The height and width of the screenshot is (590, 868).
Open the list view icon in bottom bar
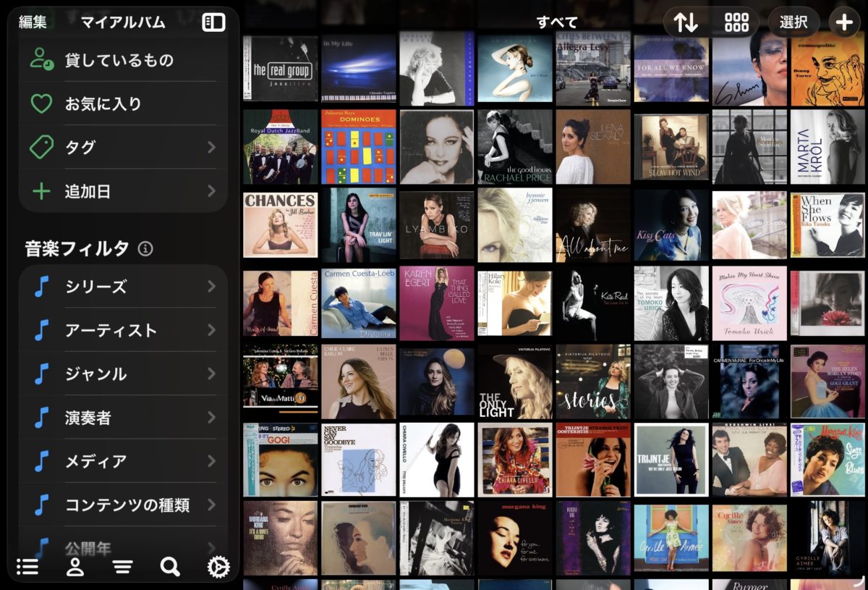point(27,567)
